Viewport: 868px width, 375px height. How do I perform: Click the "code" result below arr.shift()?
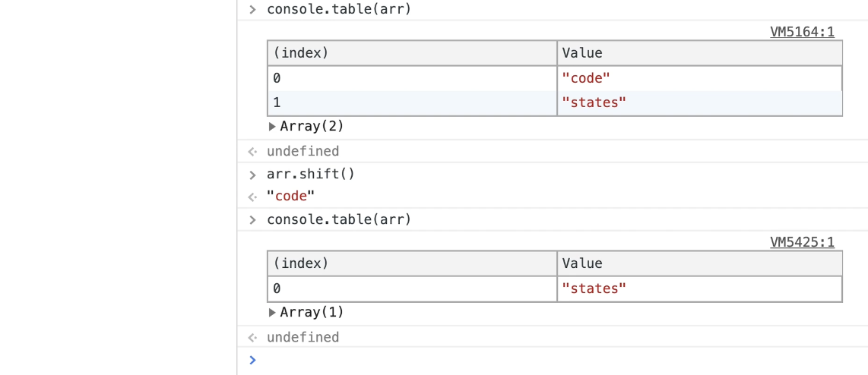pyautogui.click(x=290, y=197)
